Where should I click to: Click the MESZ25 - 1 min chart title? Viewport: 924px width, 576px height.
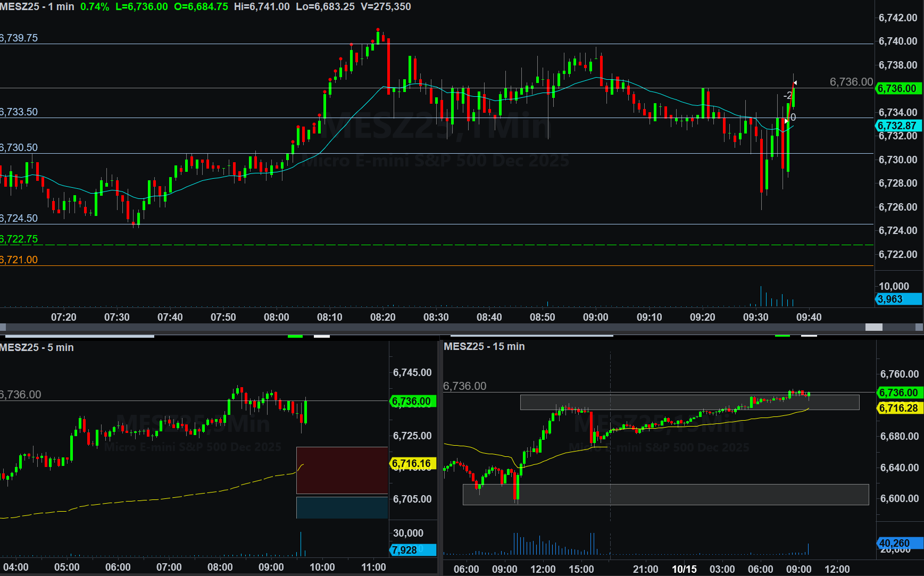coord(37,7)
